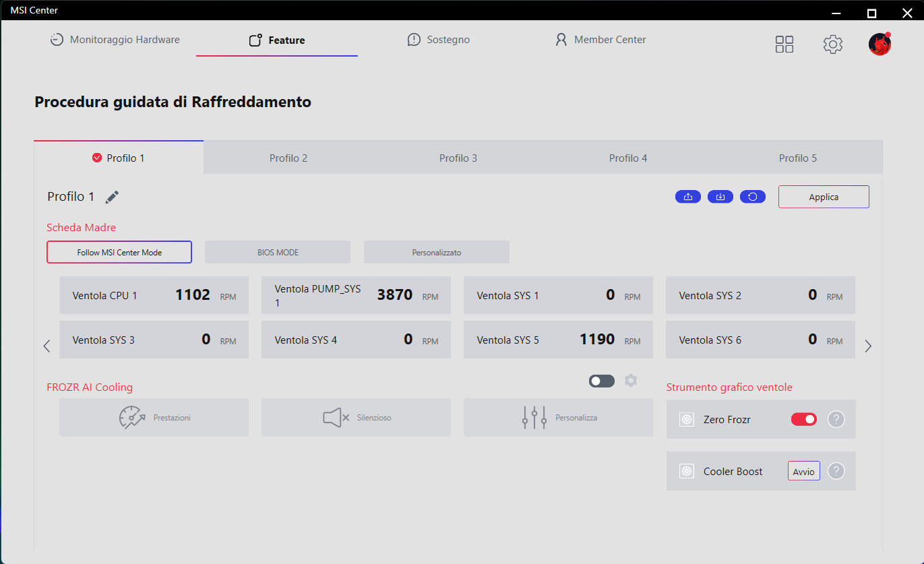This screenshot has width=924, height=564.
Task: Click the Applica button
Action: pos(824,197)
